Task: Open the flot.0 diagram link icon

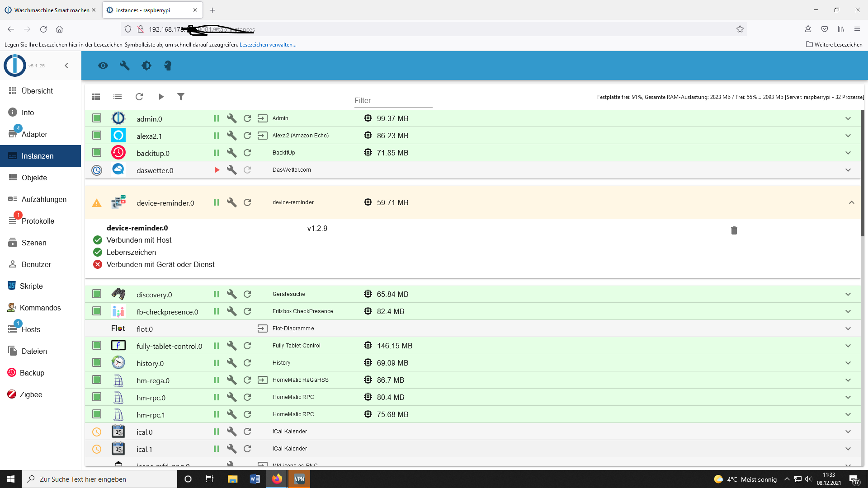Action: pos(262,328)
